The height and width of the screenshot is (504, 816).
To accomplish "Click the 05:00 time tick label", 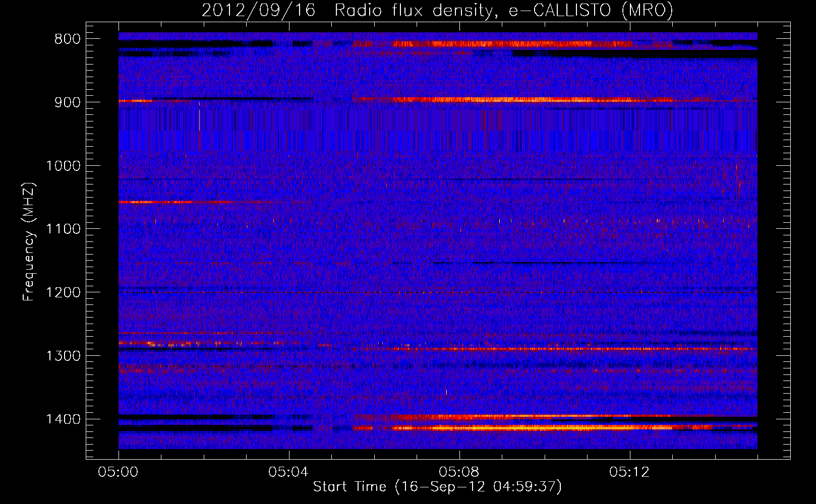I will [x=119, y=472].
